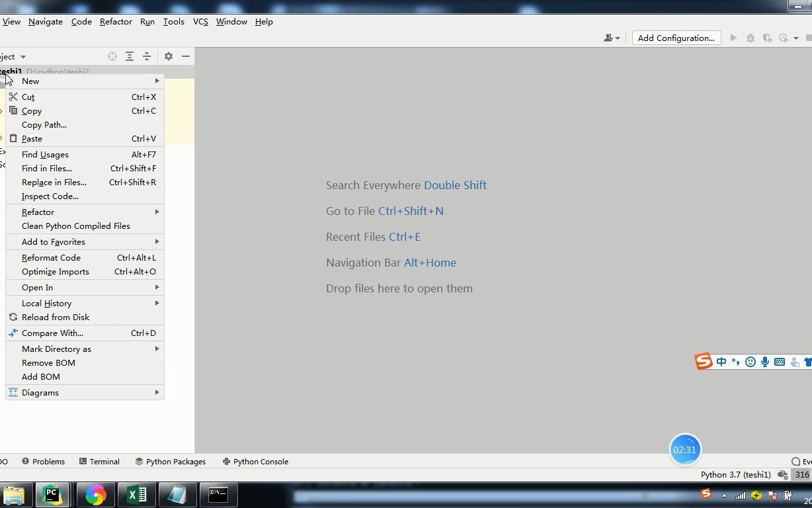Click the file explorer icon in taskbar
Image resolution: width=812 pixels, height=508 pixels.
tap(13, 495)
